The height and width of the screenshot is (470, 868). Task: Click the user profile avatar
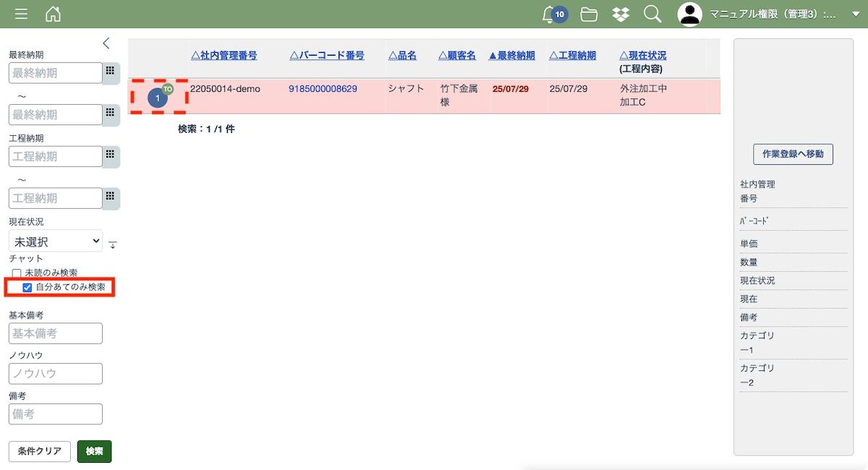tap(689, 14)
